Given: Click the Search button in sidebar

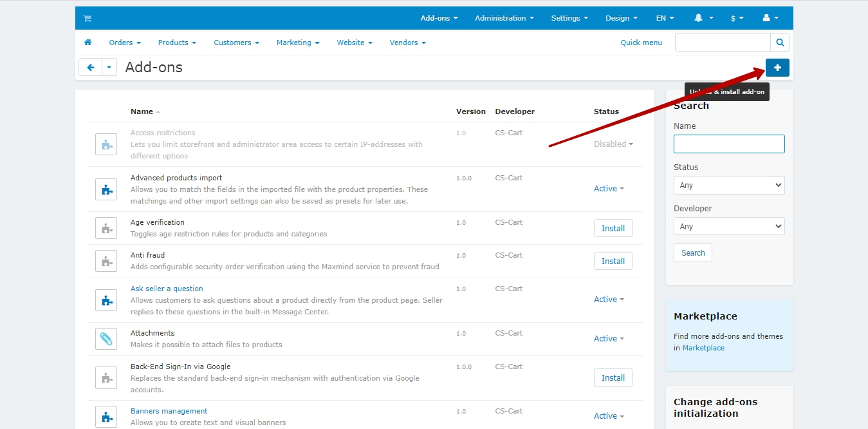Looking at the screenshot, I should pyautogui.click(x=693, y=253).
